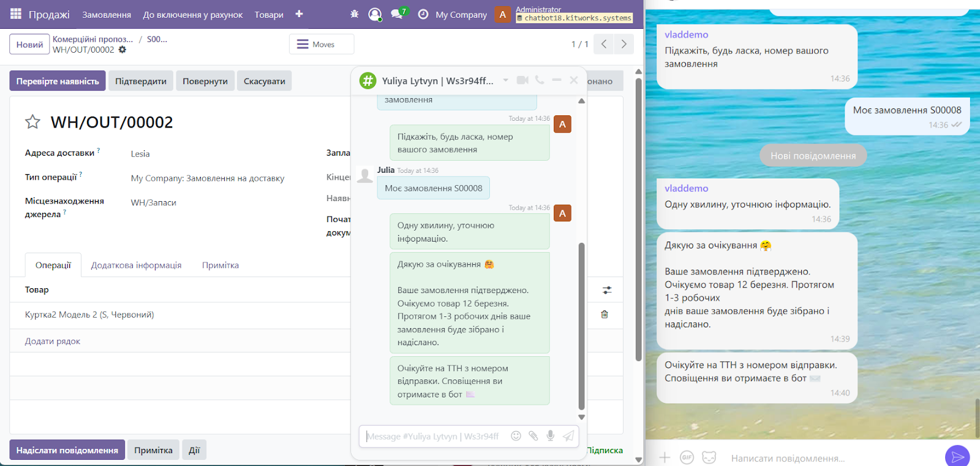Click the Підтвердити button
This screenshot has width=980, height=466.
(x=141, y=81)
